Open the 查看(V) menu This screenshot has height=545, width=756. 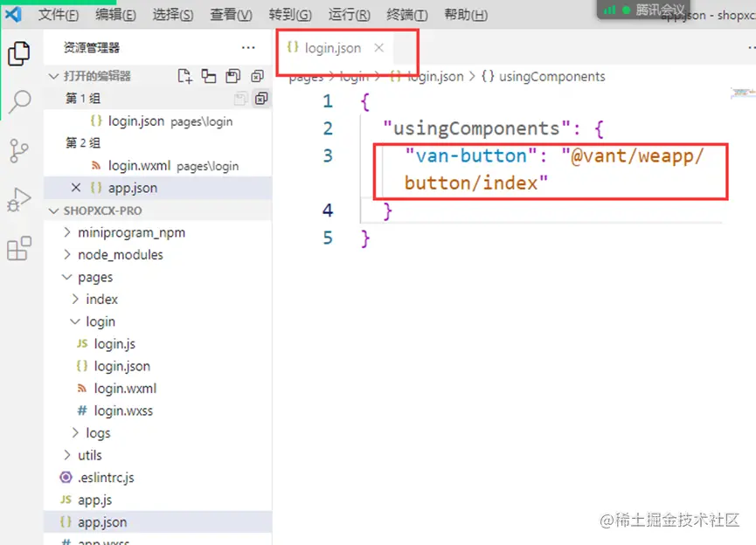point(231,15)
